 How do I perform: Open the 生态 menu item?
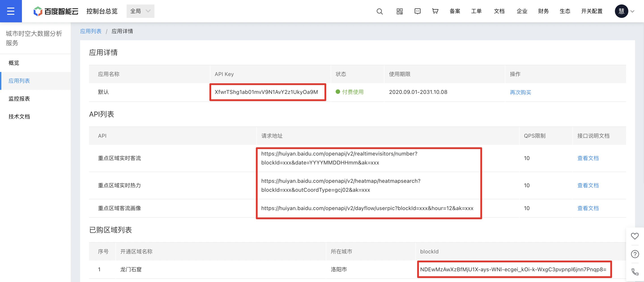coord(565,11)
